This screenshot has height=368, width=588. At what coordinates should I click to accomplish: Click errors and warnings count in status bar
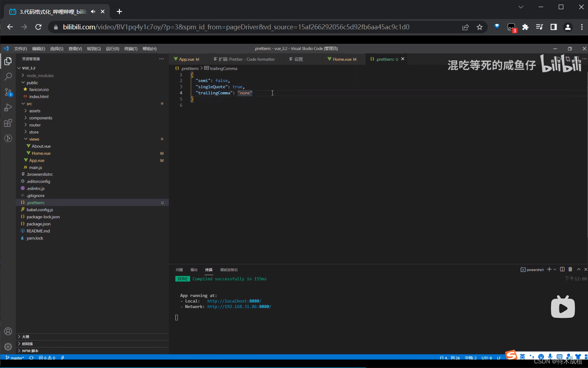pyautogui.click(x=47, y=358)
